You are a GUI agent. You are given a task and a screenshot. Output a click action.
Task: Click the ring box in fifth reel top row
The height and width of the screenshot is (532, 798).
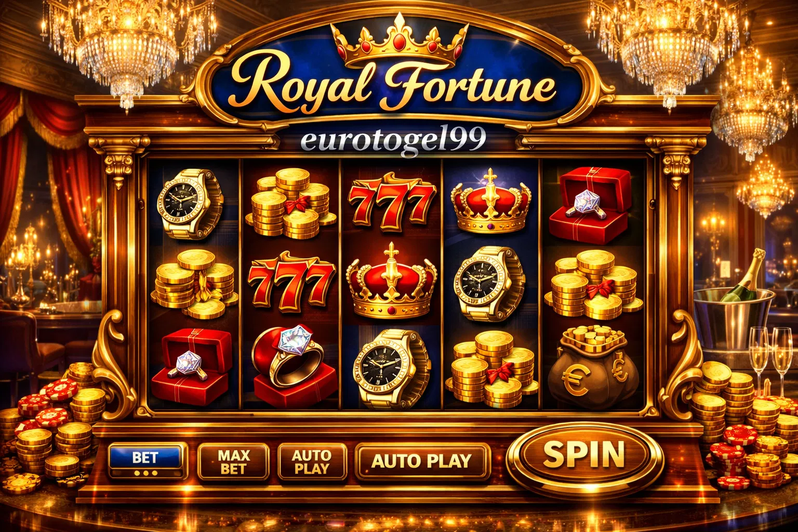coord(590,204)
